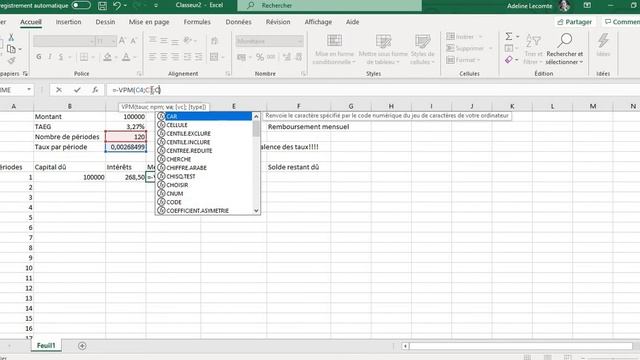Screen dimensions: 640x360
Task: Click into the Rechercher search box
Action: (x=329, y=5)
